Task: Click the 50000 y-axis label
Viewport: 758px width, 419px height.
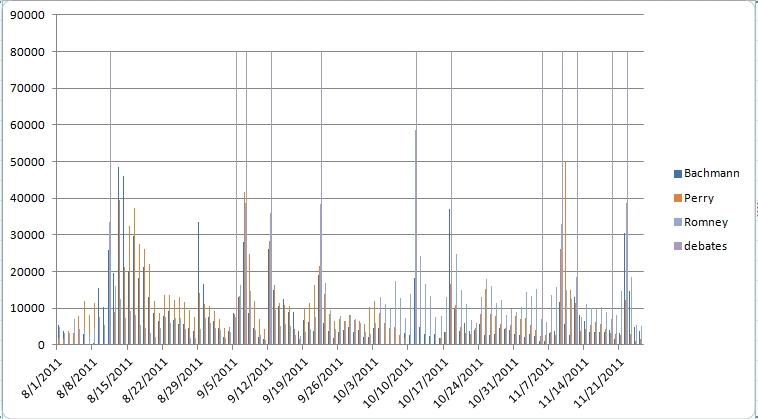Action: coord(27,162)
